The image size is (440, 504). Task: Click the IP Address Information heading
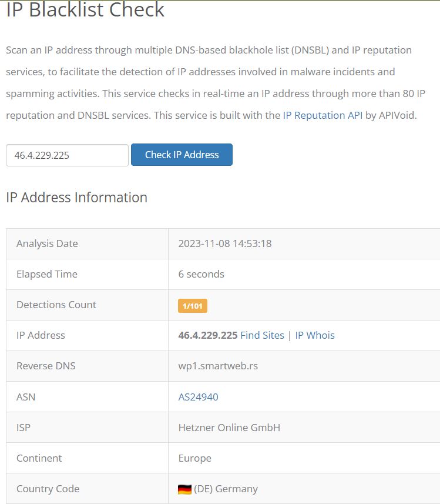coord(76,198)
